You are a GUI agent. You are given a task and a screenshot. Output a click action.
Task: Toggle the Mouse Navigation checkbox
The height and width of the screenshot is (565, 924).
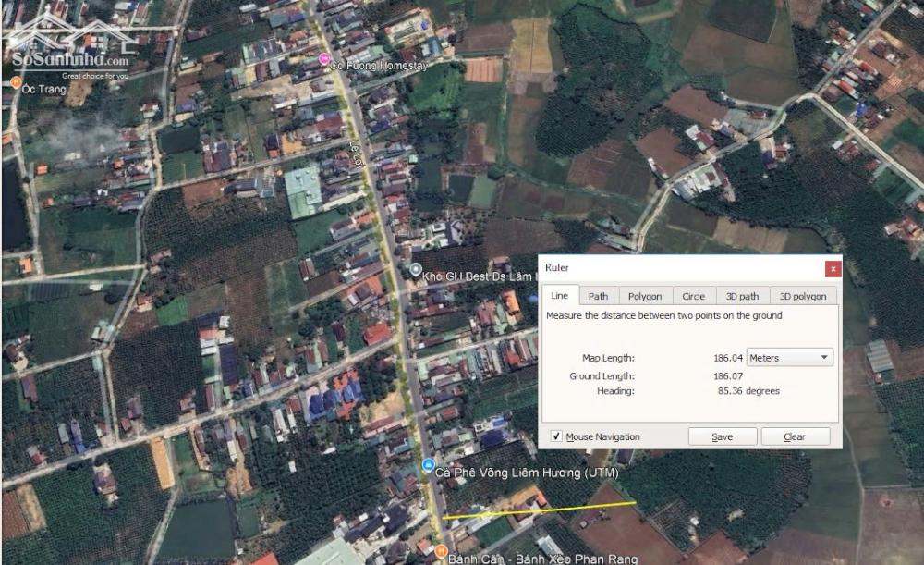[556, 436]
